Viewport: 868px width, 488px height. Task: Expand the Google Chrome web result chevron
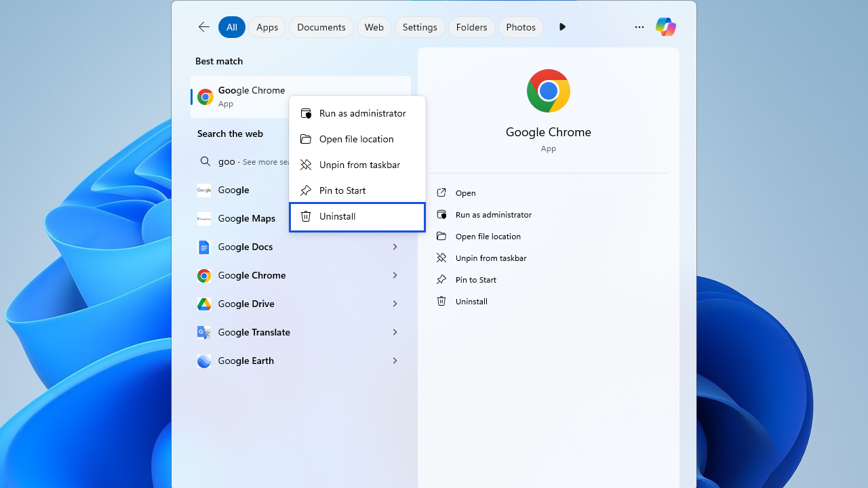pos(395,275)
